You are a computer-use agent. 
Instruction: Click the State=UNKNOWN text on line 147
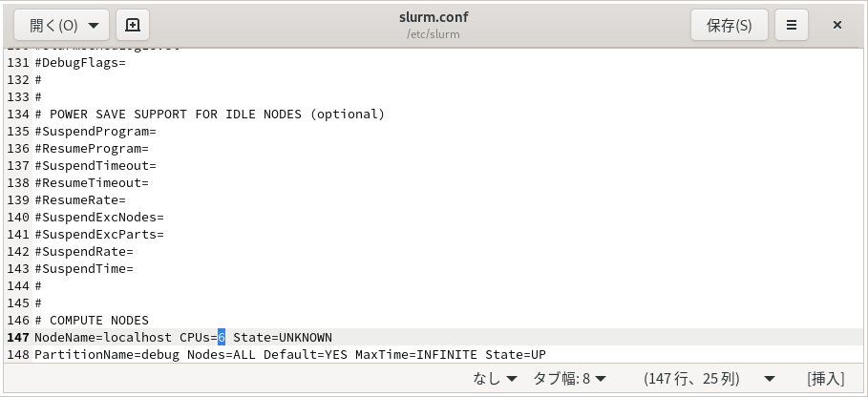coord(283,337)
